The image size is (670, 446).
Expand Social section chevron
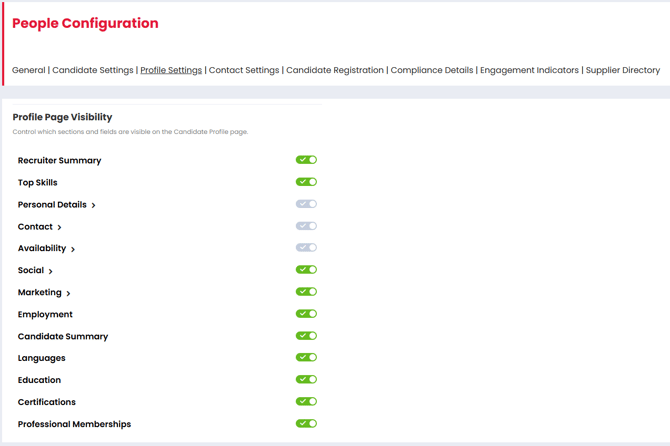(51, 271)
